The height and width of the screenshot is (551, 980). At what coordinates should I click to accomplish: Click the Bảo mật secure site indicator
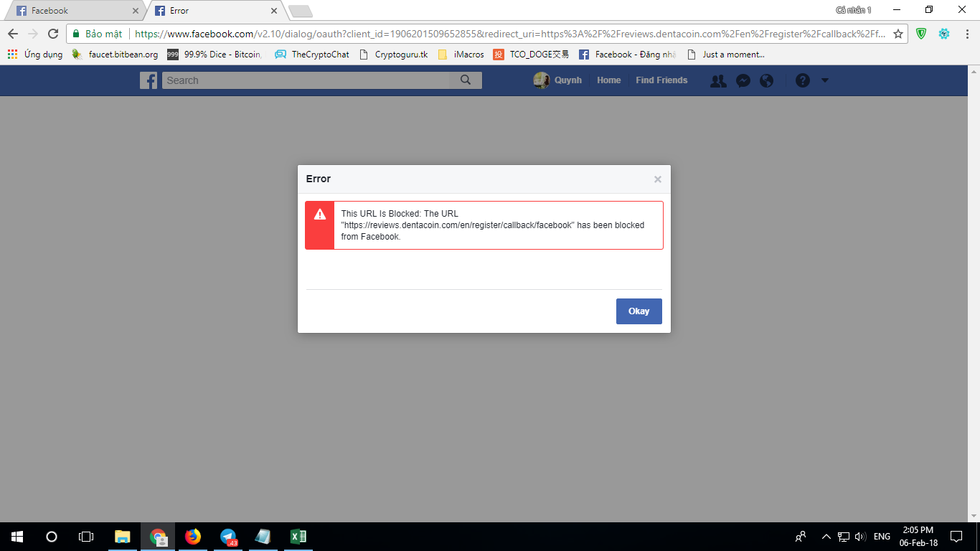pyautogui.click(x=98, y=34)
